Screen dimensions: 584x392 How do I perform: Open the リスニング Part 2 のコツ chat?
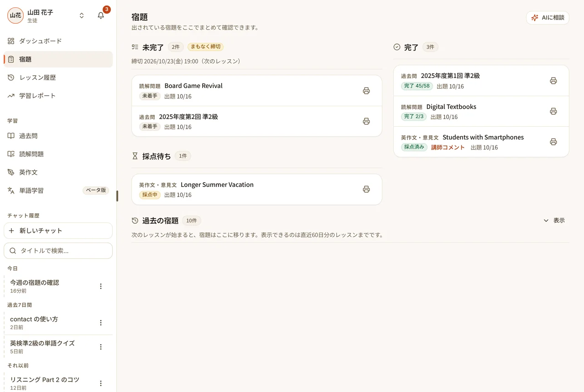pyautogui.click(x=50, y=383)
